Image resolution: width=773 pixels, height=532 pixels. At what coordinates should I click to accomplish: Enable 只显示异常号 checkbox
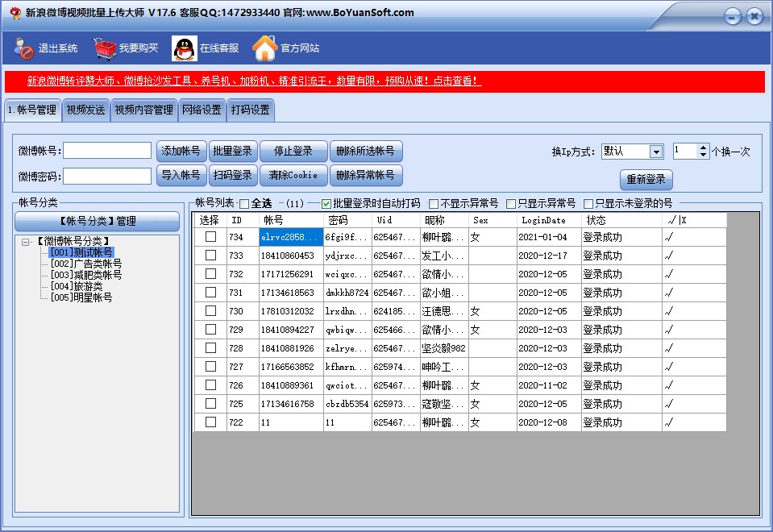(x=511, y=204)
